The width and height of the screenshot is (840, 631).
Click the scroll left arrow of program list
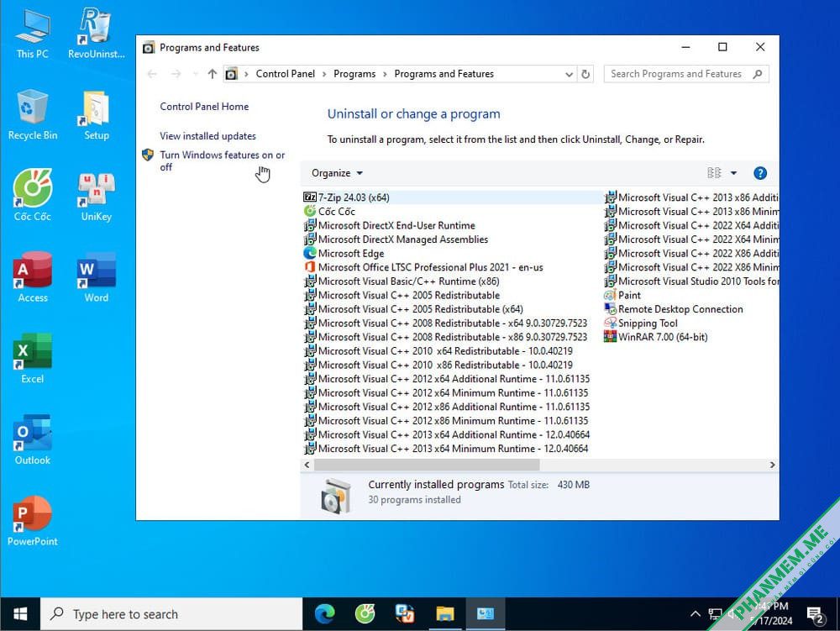[x=307, y=465]
